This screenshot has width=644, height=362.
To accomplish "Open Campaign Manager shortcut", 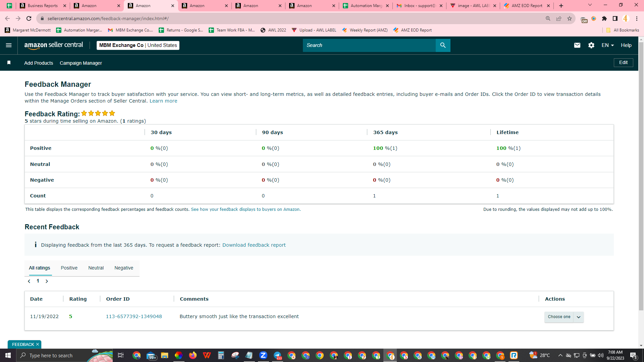I will click(81, 63).
